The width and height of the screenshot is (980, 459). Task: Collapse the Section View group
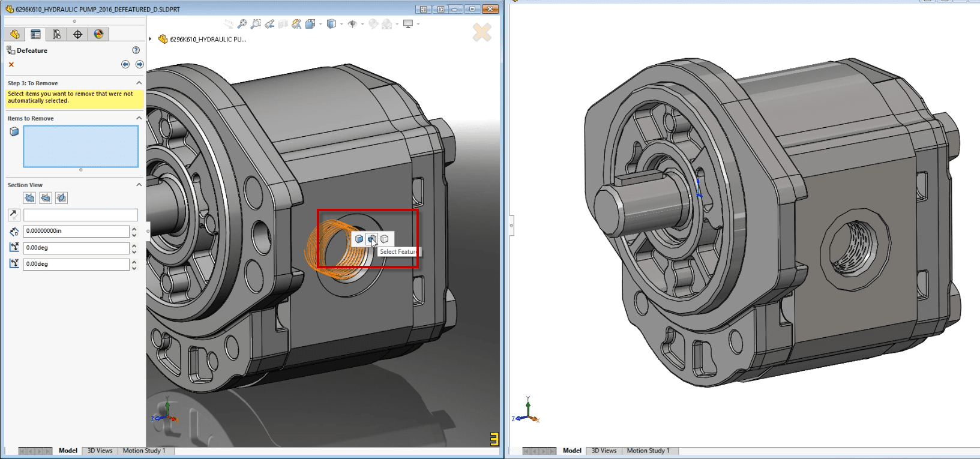[x=139, y=185]
